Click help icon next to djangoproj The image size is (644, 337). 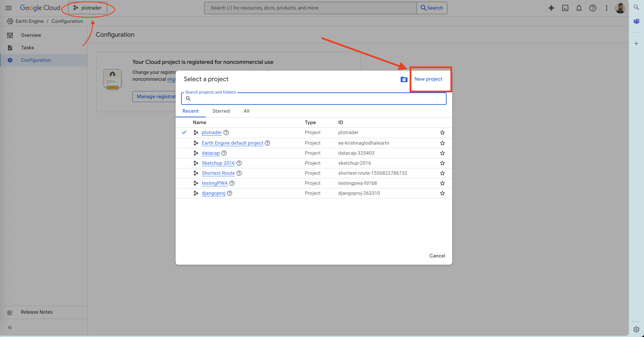(229, 193)
